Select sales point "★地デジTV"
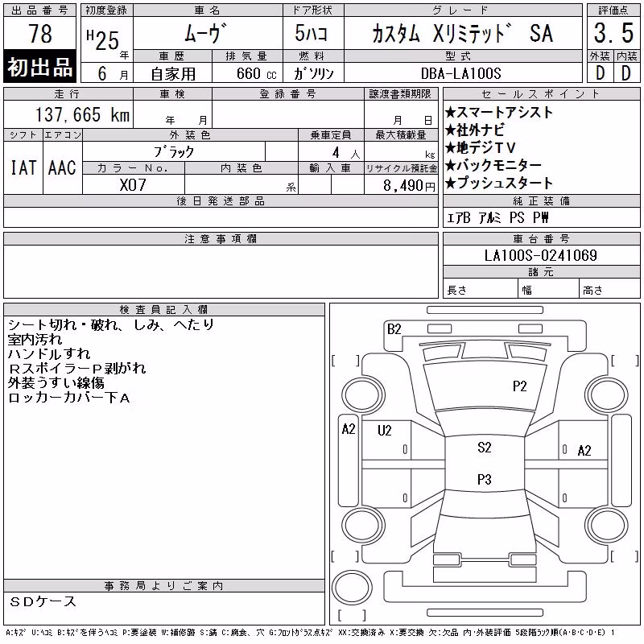The height and width of the screenshot is (644, 644). point(480,147)
